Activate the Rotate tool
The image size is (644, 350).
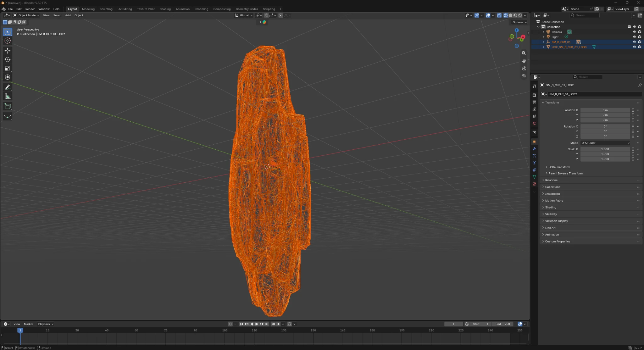pyautogui.click(x=8, y=59)
